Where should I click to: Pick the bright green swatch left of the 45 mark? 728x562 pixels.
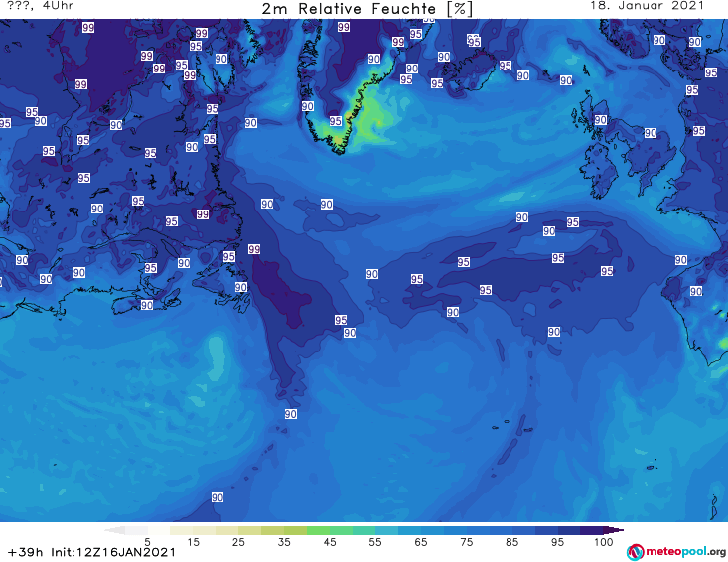point(318,530)
